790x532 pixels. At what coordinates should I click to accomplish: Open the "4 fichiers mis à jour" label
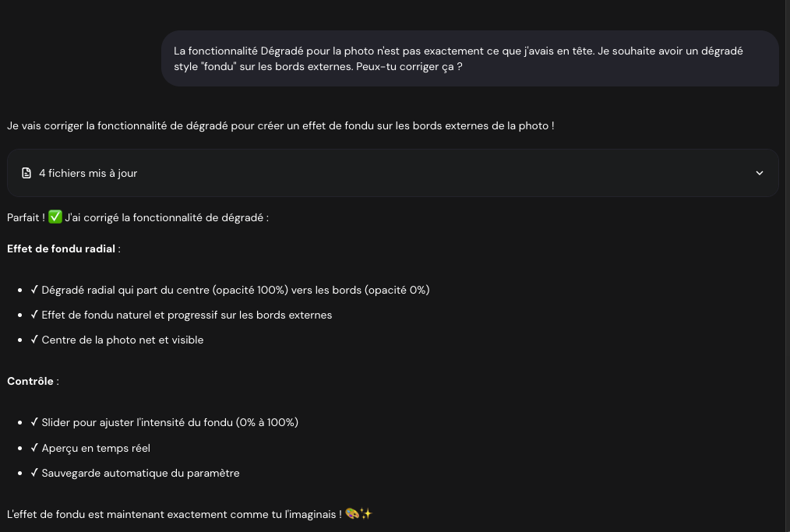pyautogui.click(x=88, y=173)
